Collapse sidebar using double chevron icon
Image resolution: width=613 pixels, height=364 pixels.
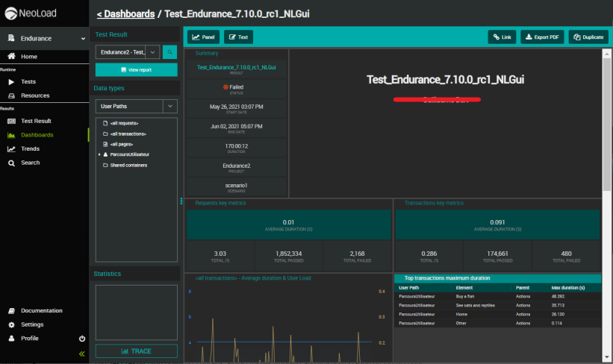(82, 354)
